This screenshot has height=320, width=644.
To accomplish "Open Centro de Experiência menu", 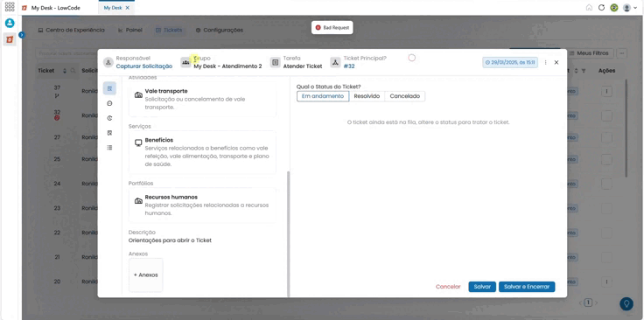I will coord(71,30).
